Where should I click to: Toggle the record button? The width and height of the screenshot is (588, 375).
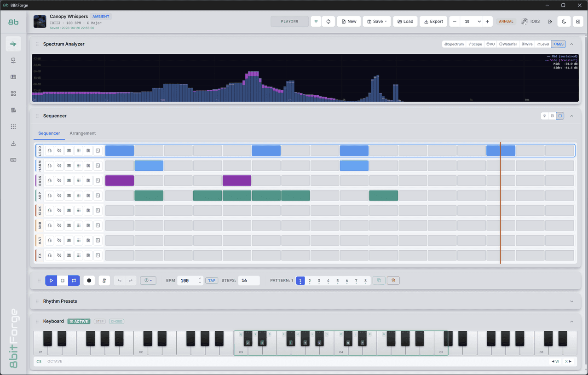click(x=89, y=280)
